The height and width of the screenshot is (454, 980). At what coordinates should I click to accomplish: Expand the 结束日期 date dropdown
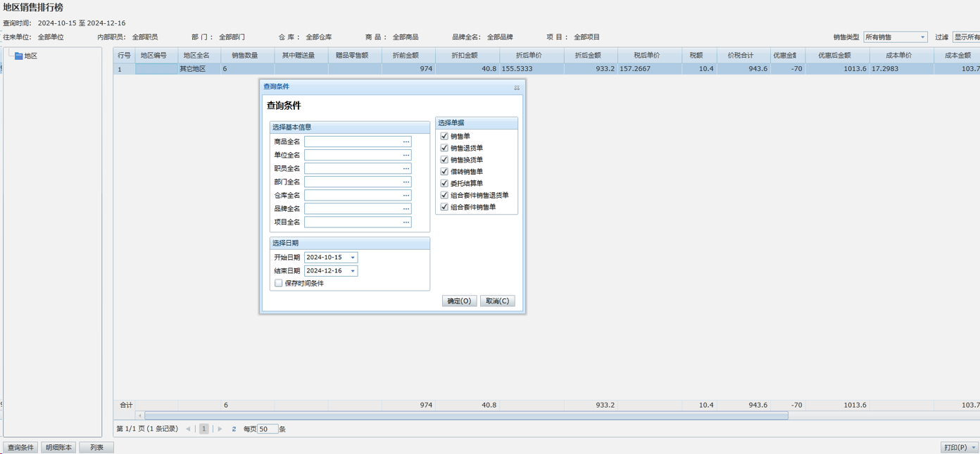(353, 271)
